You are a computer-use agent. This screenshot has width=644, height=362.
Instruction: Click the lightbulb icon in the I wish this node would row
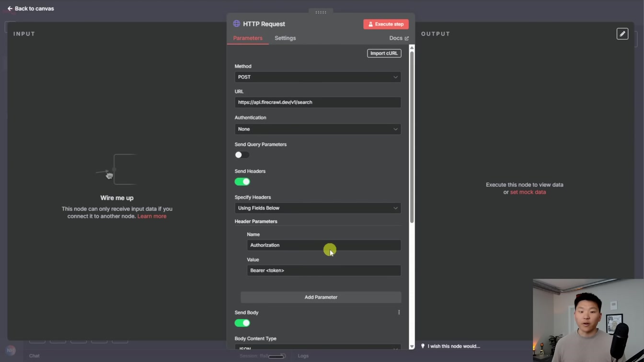coord(423,346)
